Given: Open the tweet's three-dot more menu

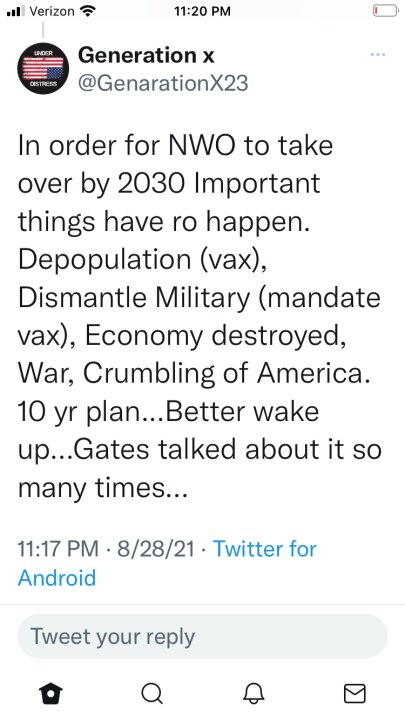Looking at the screenshot, I should [377, 55].
